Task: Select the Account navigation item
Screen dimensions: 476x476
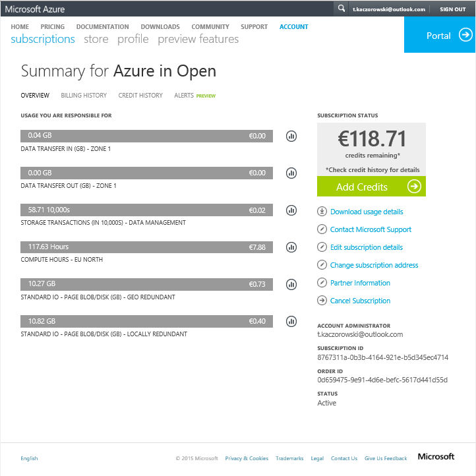Action: pyautogui.click(x=293, y=27)
